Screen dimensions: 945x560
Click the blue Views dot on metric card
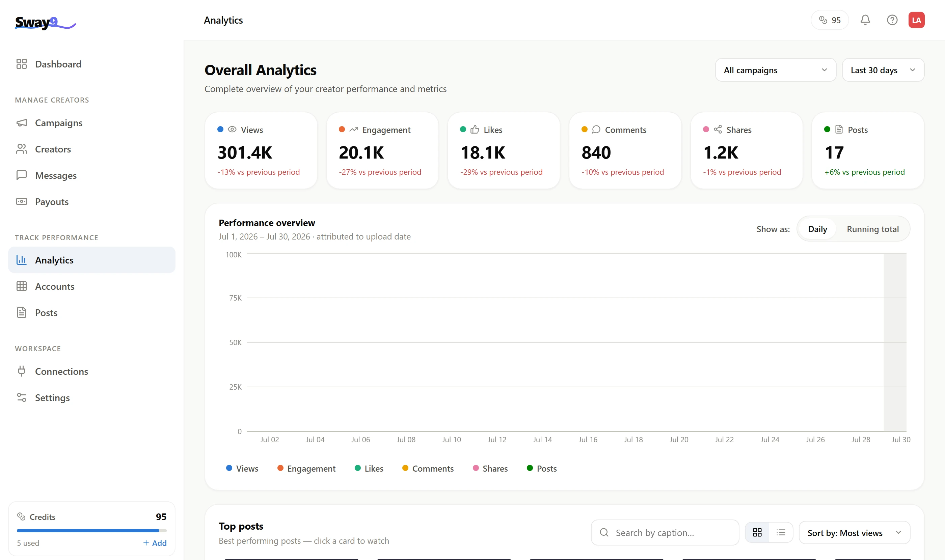click(x=220, y=129)
